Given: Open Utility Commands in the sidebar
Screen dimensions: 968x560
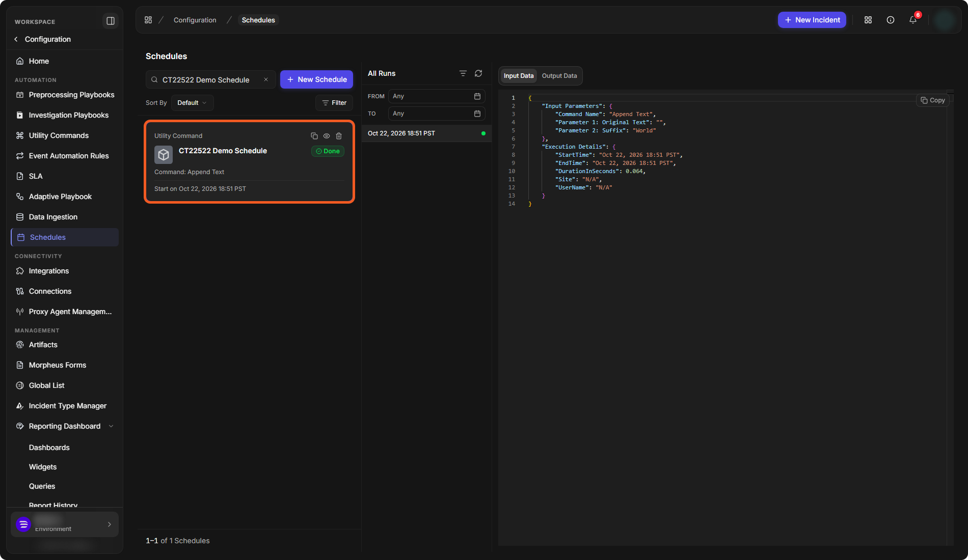Looking at the screenshot, I should pyautogui.click(x=65, y=135).
